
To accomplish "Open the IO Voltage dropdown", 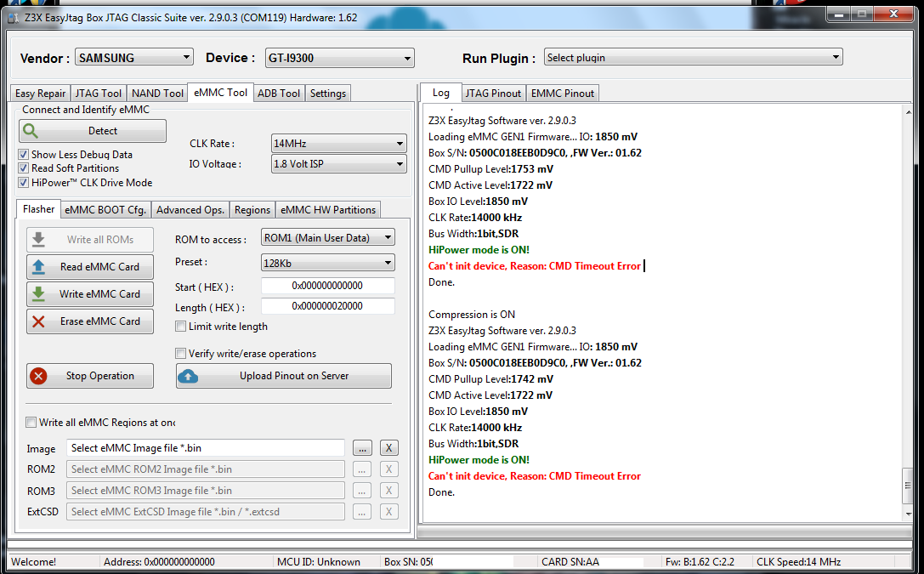I will coord(339,164).
